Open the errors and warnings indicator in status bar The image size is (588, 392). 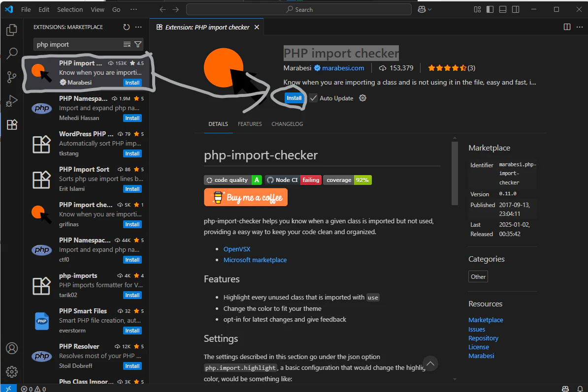tap(33, 389)
